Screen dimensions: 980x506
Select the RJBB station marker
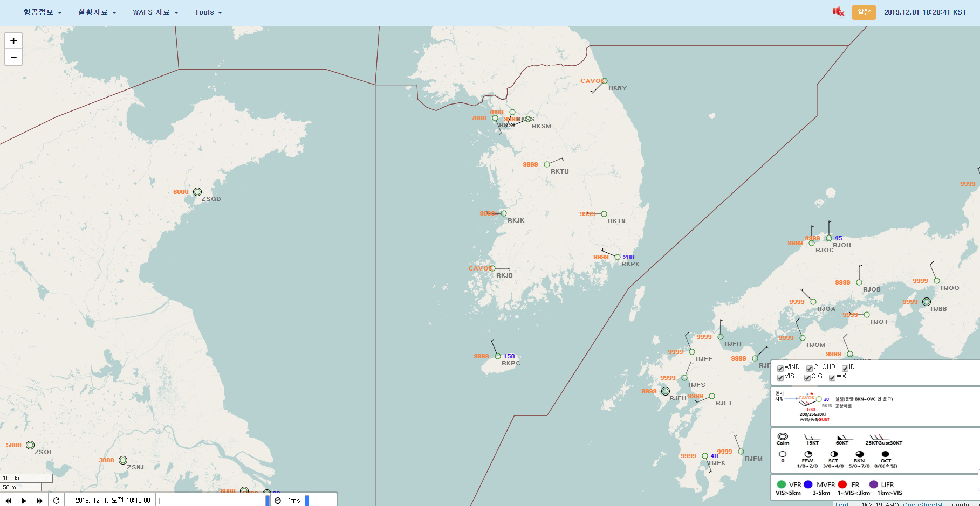(927, 302)
